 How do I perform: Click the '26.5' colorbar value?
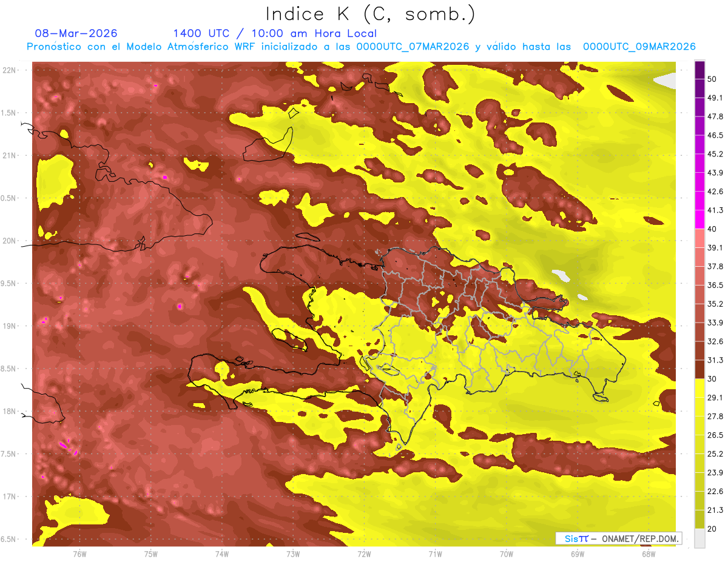click(715, 435)
